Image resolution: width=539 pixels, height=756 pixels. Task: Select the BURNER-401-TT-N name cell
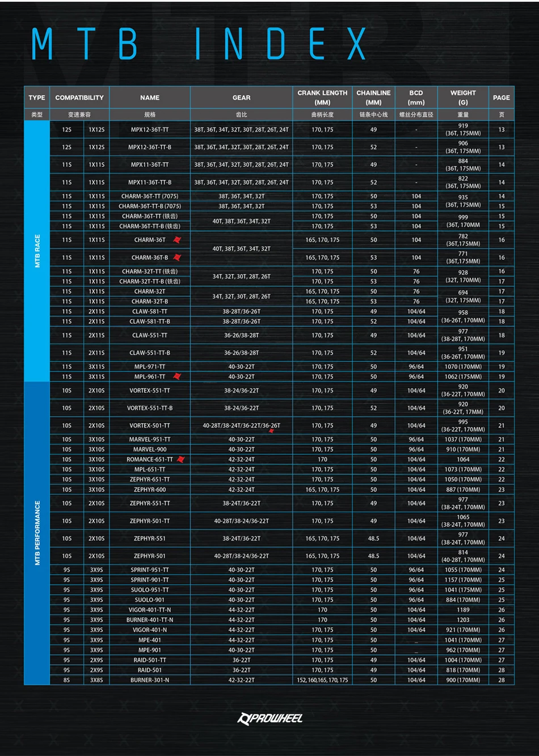[x=150, y=620]
